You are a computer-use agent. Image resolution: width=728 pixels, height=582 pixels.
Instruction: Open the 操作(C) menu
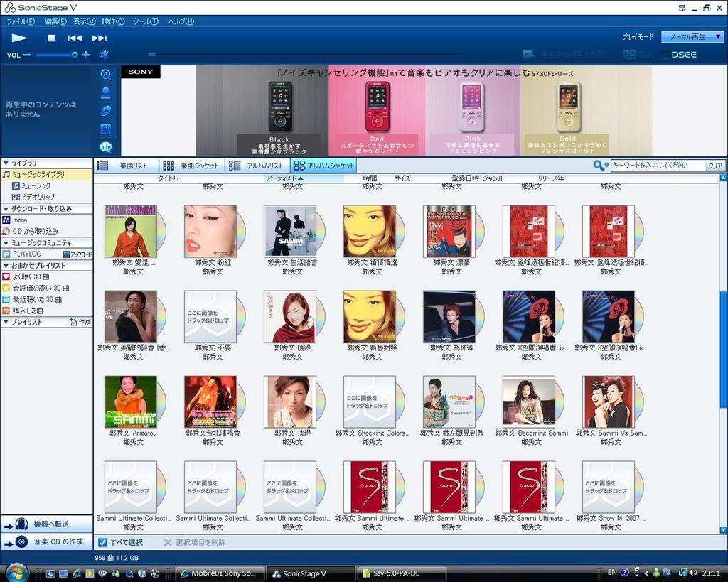click(x=113, y=21)
